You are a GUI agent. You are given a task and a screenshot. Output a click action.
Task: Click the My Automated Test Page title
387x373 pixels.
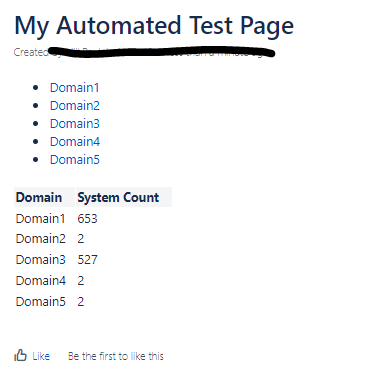pyautogui.click(x=154, y=26)
